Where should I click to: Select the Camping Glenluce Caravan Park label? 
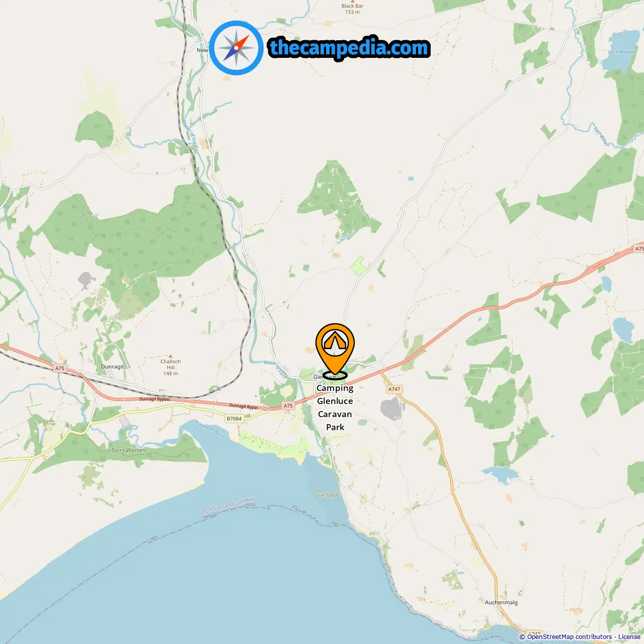pos(335,408)
